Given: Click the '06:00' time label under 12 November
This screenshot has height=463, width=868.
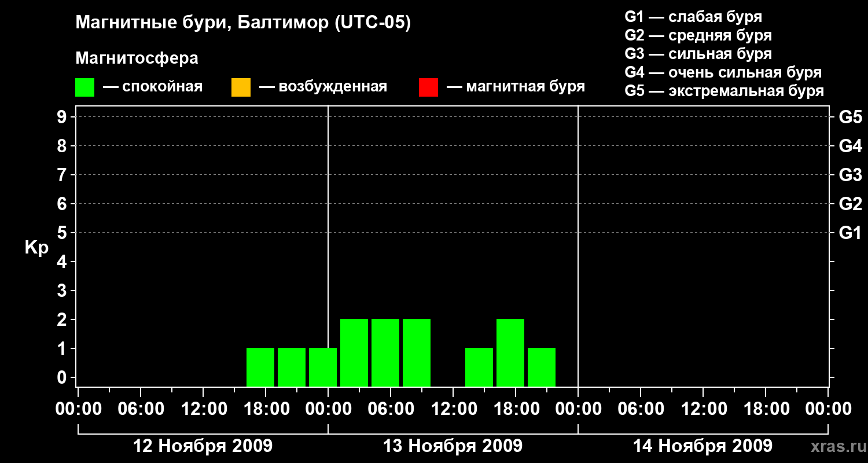Looking at the screenshot, I should (141, 409).
